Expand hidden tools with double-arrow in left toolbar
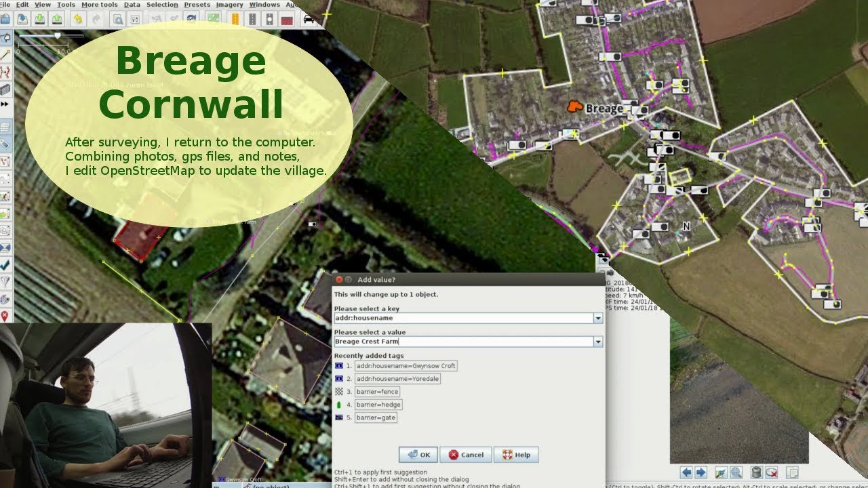Screen dimensions: 868x488 tap(6, 104)
